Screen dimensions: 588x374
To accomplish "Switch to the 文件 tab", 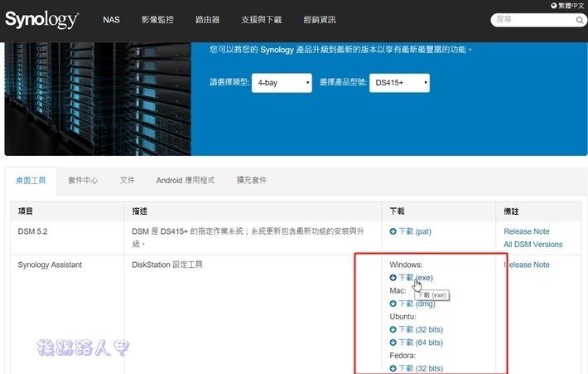I will (x=128, y=181).
